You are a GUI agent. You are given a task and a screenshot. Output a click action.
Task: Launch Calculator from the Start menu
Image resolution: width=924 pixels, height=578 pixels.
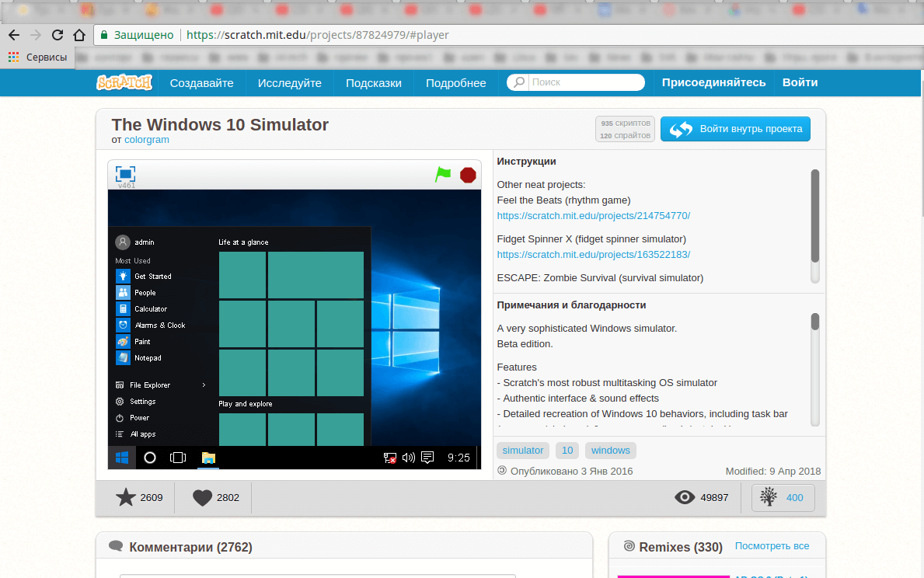tap(142, 308)
